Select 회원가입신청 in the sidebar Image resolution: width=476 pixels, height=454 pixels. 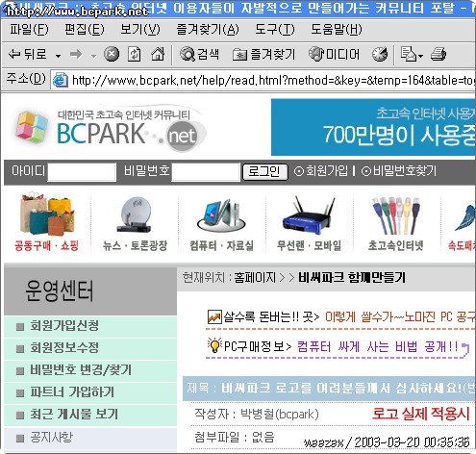pos(90,326)
